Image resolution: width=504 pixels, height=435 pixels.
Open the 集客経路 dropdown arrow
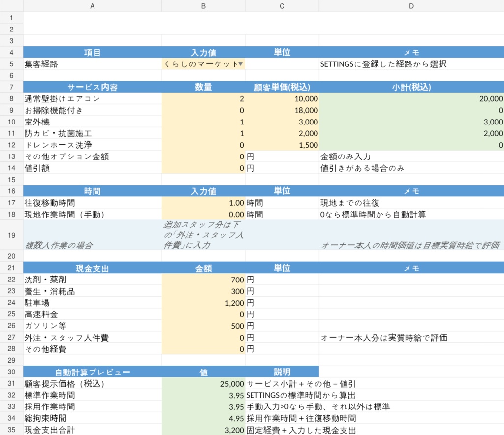pyautogui.click(x=240, y=64)
